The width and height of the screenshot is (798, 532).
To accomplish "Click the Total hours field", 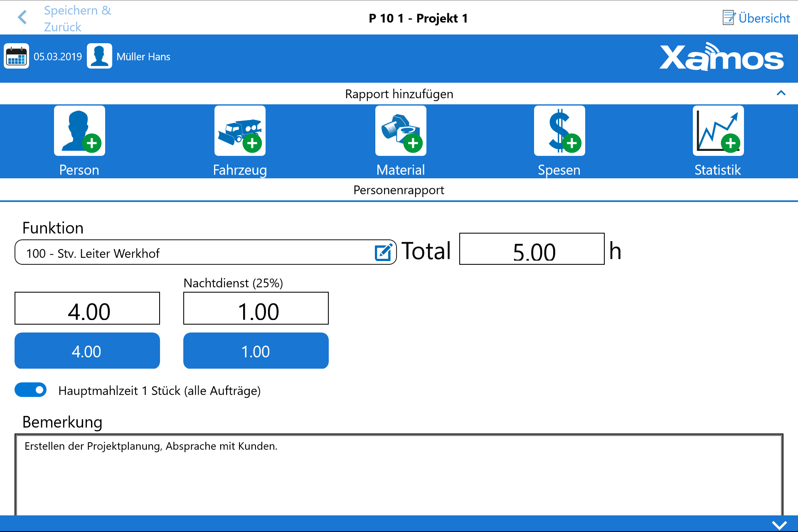I will [x=532, y=249].
